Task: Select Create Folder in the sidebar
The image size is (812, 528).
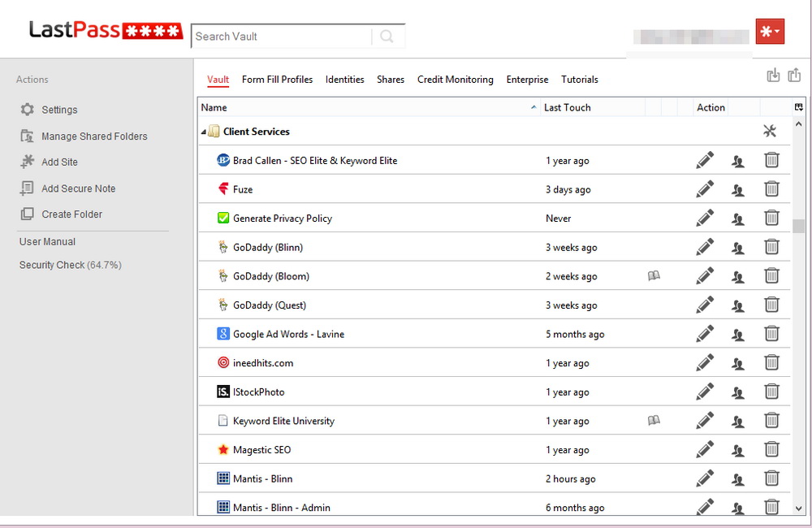Action: point(61,214)
